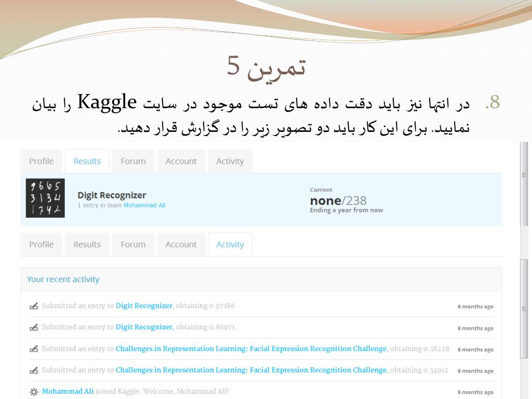
Task: Open Facial Expression Recognition Challenge link obtaining 0.34912
Action: point(251,370)
